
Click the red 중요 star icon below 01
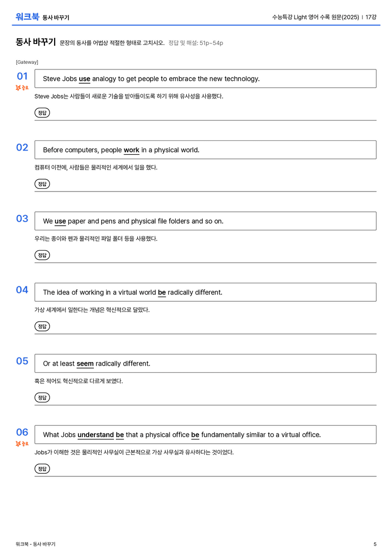[x=22, y=88]
